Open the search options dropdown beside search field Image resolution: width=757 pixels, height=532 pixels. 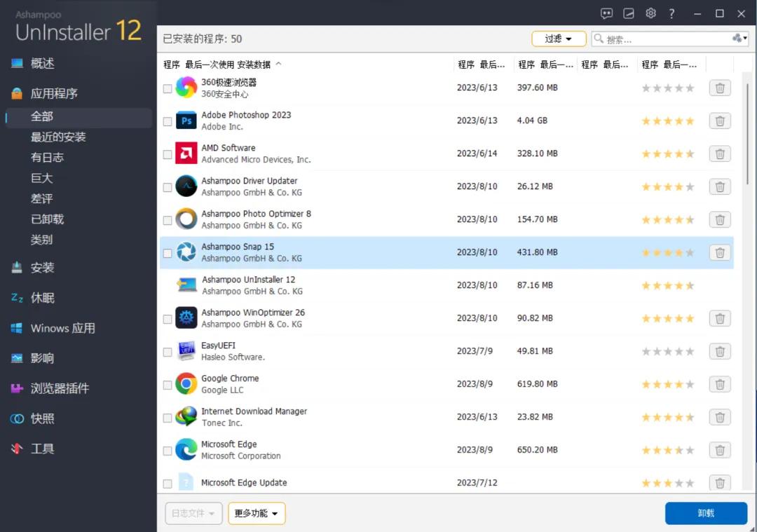coord(739,39)
